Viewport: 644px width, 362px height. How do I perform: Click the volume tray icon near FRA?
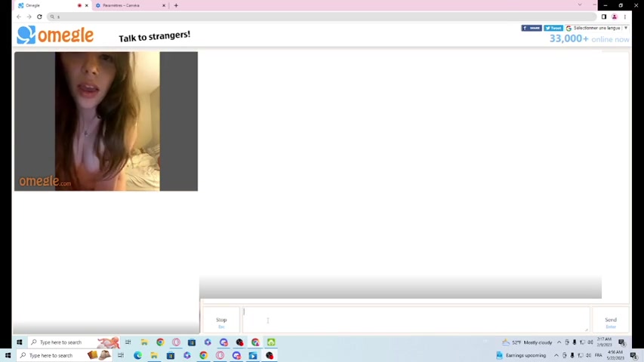tap(589, 355)
